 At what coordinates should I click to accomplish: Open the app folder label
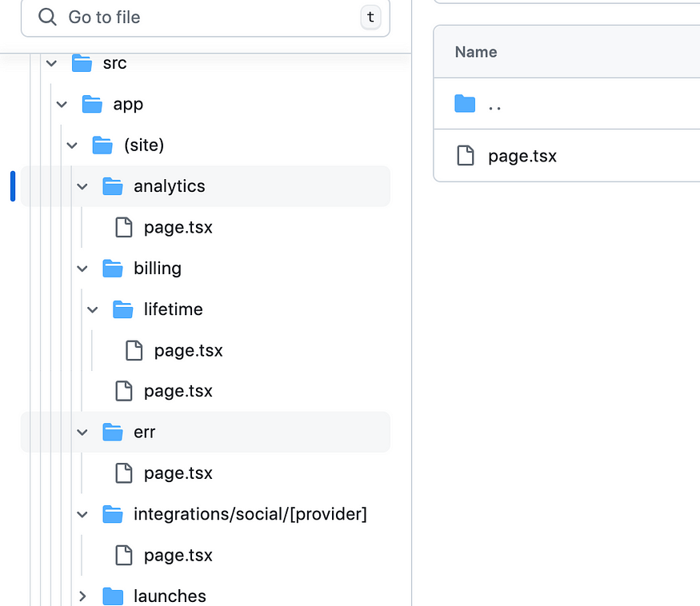click(128, 105)
